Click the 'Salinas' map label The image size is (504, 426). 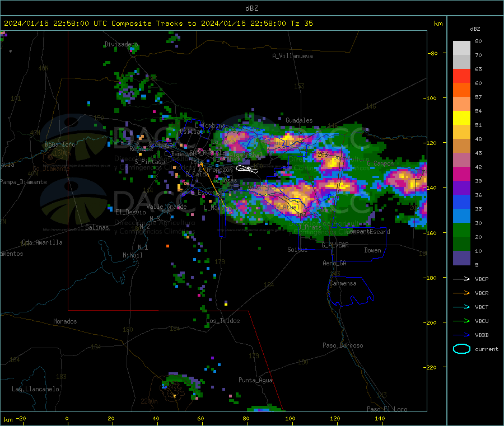[x=97, y=227]
